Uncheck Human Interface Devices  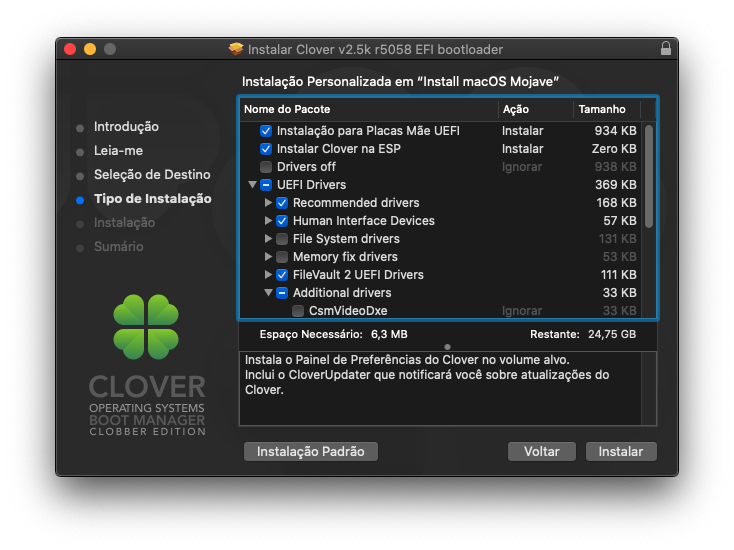pyautogui.click(x=282, y=221)
